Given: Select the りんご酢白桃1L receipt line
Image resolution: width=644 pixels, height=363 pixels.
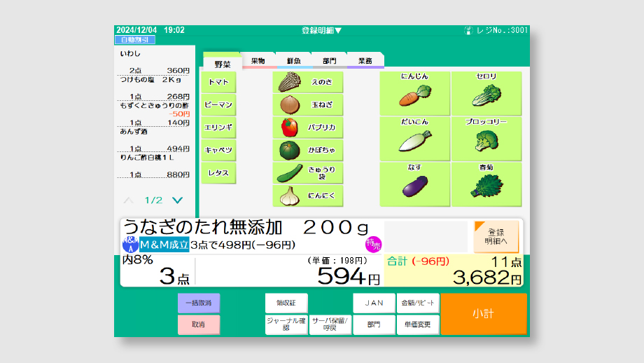Looking at the screenshot, I should (x=154, y=166).
